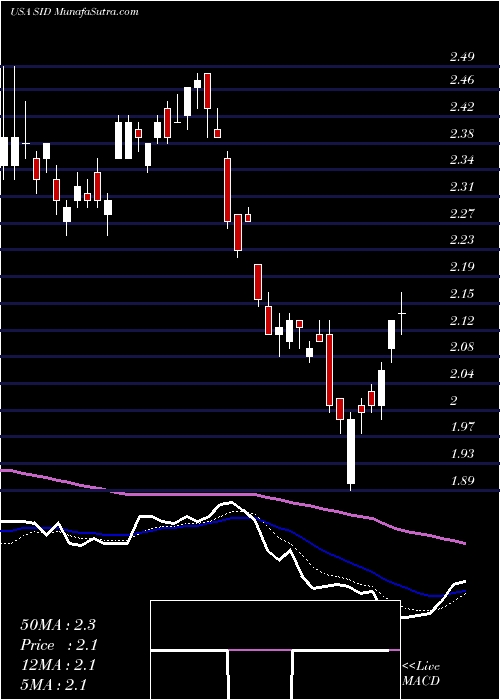The width and height of the screenshot is (500, 700).
Task: Click the 2.15 price axis label
Action: pos(462,294)
